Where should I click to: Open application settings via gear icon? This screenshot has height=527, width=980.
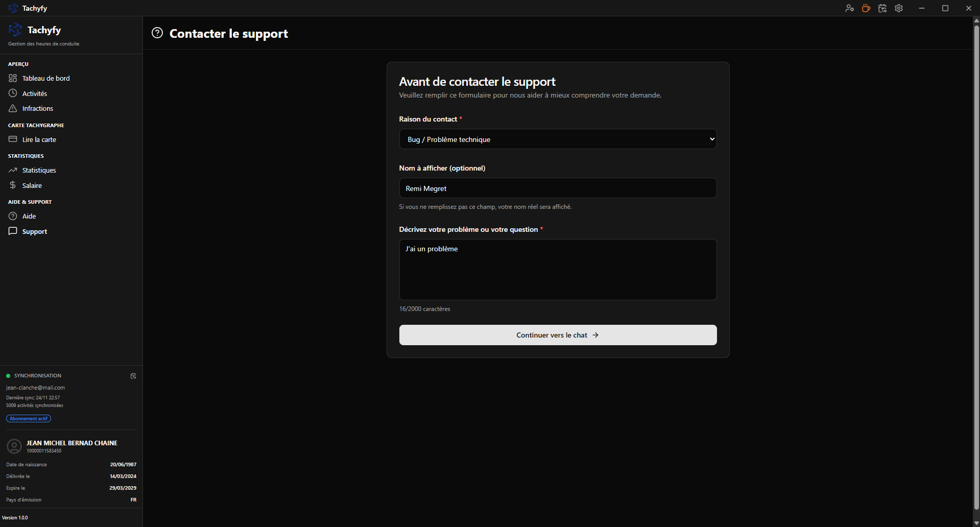(x=899, y=8)
